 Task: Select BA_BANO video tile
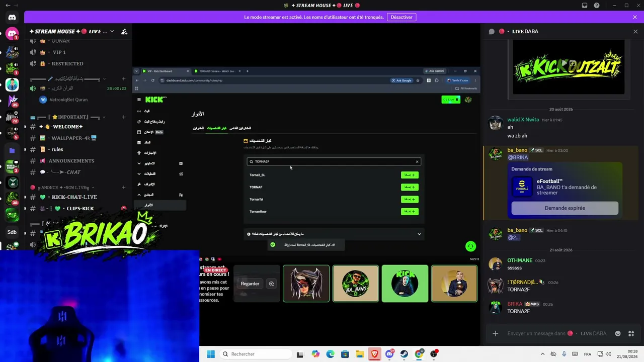[356, 284]
